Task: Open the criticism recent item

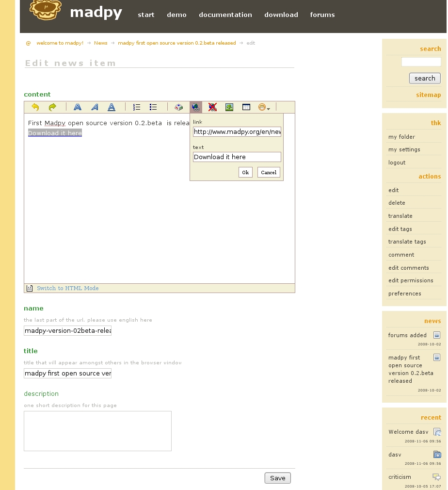Action: [x=400, y=477]
